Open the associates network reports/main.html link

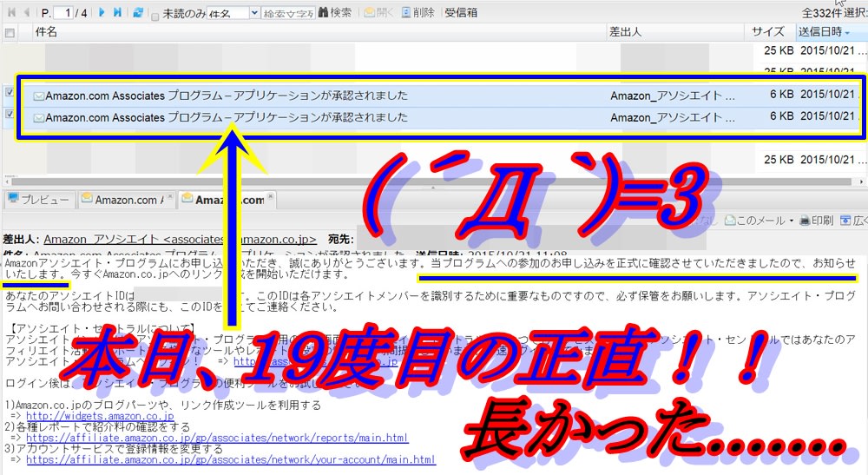coord(217,438)
